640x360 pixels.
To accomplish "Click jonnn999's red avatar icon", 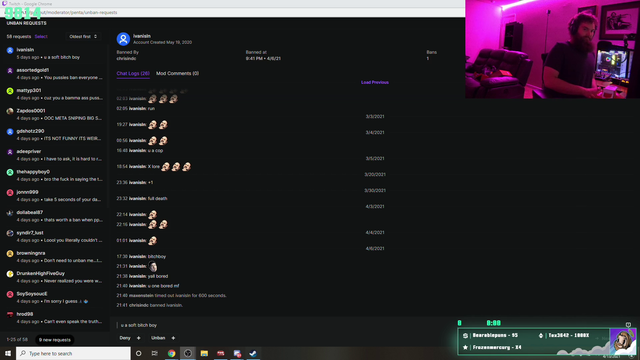I will click(10, 193).
